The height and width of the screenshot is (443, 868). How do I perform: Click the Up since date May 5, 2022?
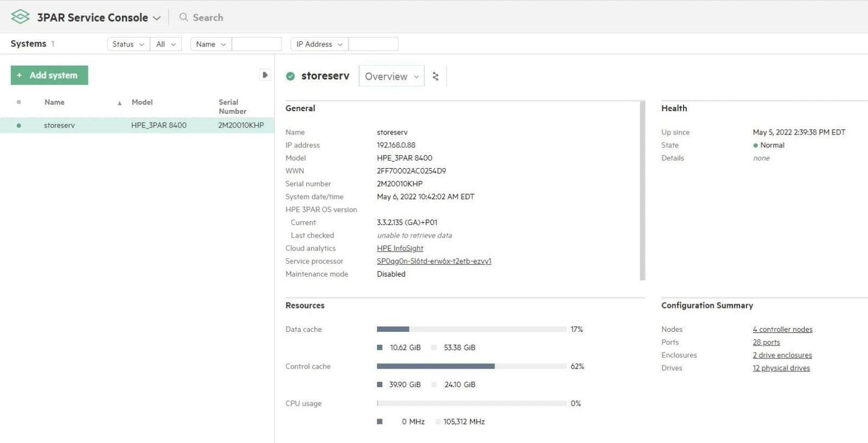pyautogui.click(x=799, y=132)
